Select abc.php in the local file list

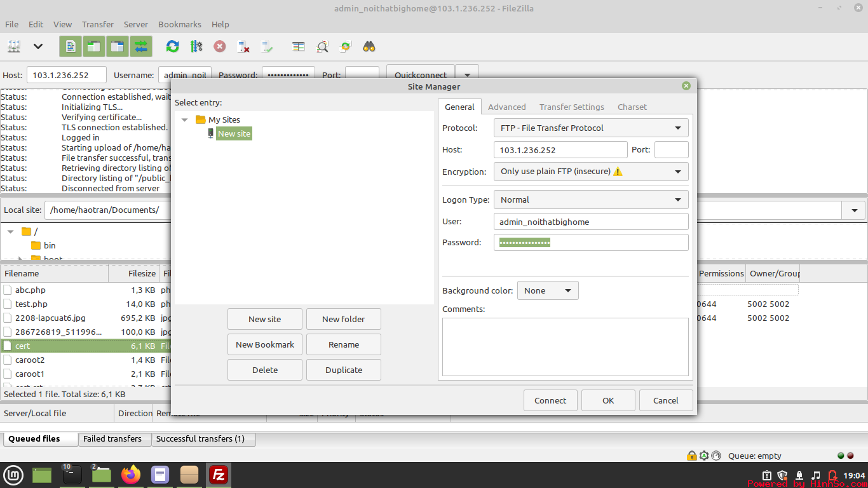[31, 290]
